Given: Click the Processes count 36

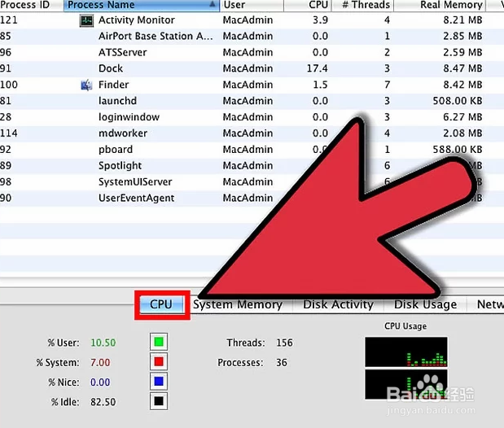Looking at the screenshot, I should pyautogui.click(x=282, y=363).
